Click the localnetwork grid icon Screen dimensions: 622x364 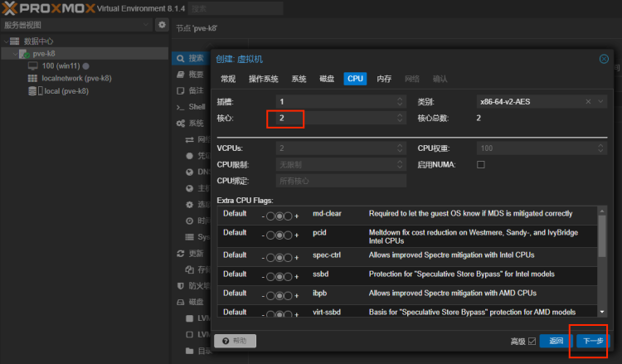pos(33,79)
